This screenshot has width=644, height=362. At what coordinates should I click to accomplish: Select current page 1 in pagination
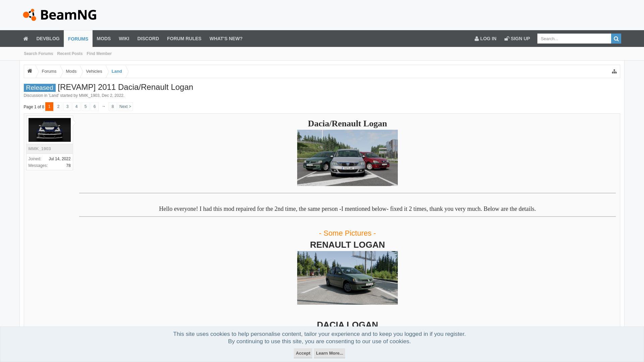49,107
